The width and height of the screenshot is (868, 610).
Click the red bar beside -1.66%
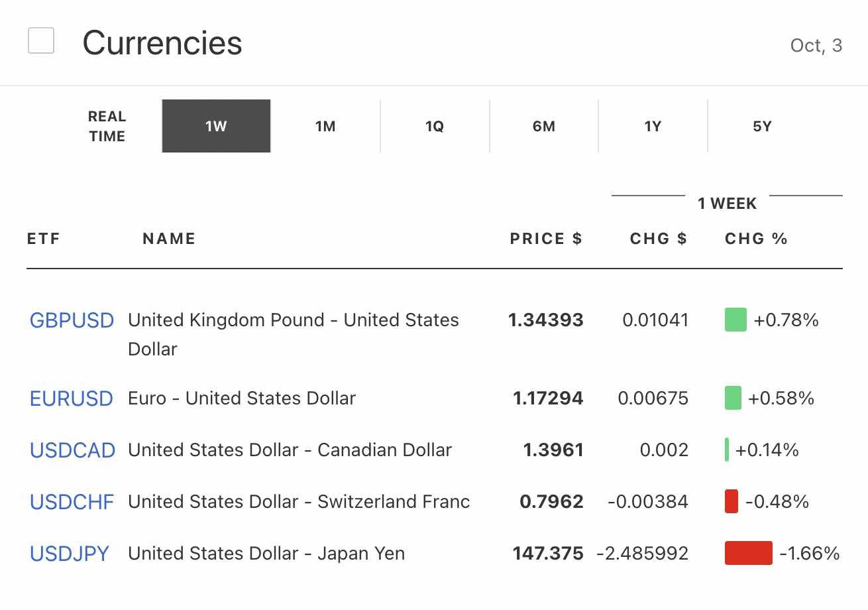coord(748,553)
